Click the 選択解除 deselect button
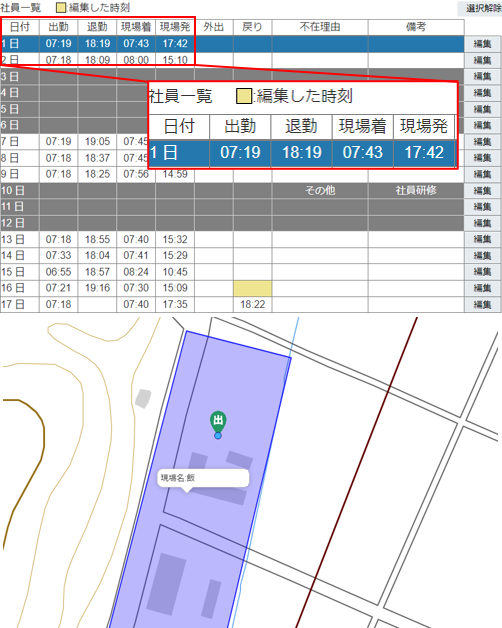Viewport: 502px width, 628px height. pos(481,8)
